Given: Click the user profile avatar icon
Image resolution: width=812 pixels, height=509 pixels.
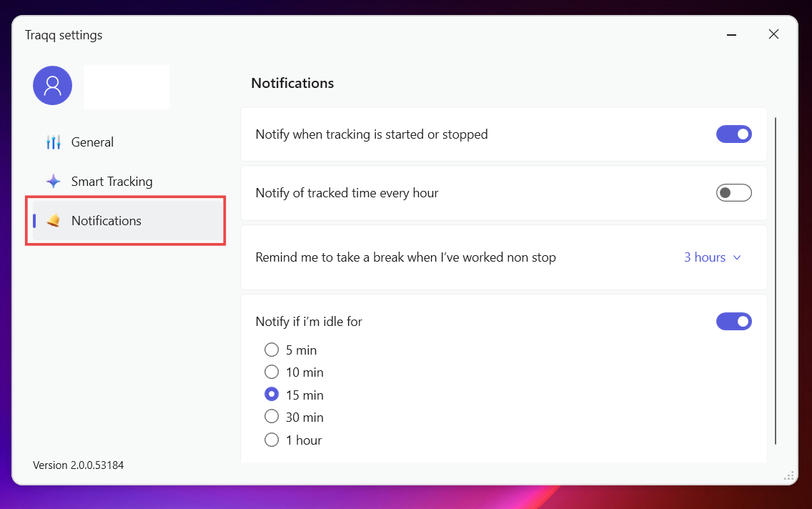Looking at the screenshot, I should coord(52,86).
